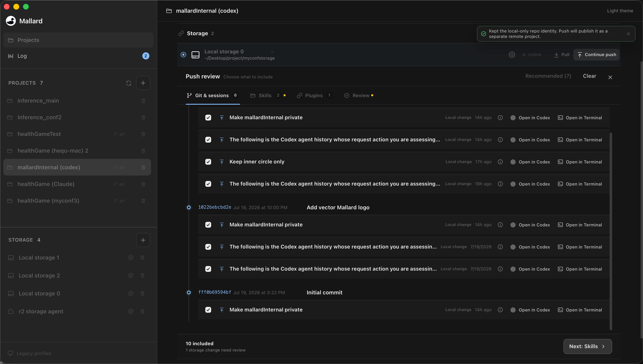Uncheck the 18h ago Codex agent history row
The width and height of the screenshot is (643, 364).
coord(208,184)
